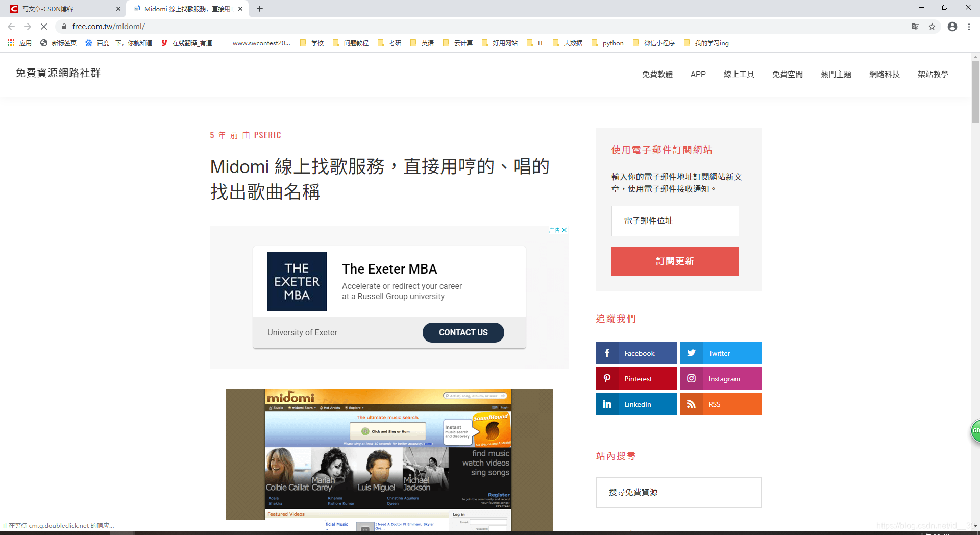The width and height of the screenshot is (980, 535).
Task: Focus the 電子郵件位址 email field
Action: [x=675, y=221]
